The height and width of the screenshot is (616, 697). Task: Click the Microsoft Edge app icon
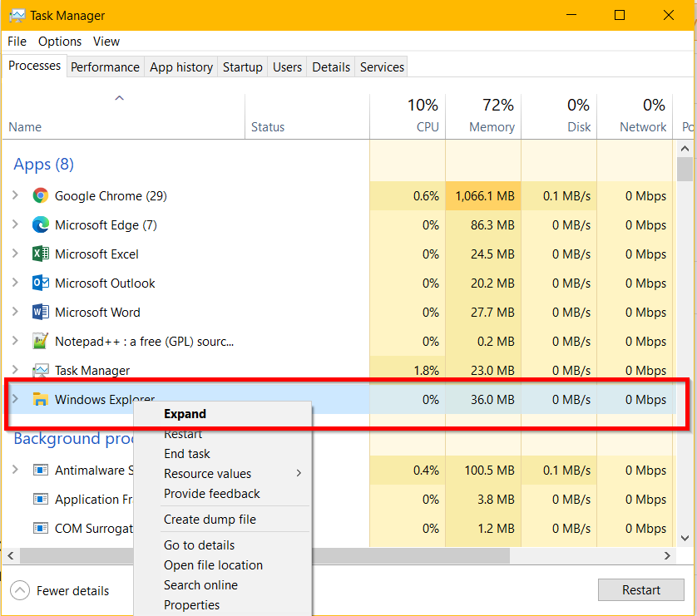tap(41, 224)
